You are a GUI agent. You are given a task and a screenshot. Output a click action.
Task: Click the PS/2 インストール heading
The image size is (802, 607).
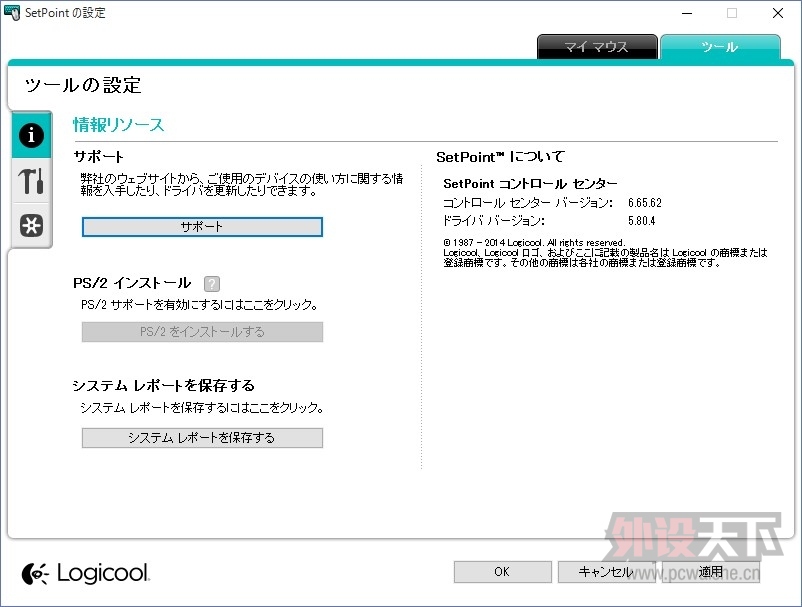coord(132,283)
